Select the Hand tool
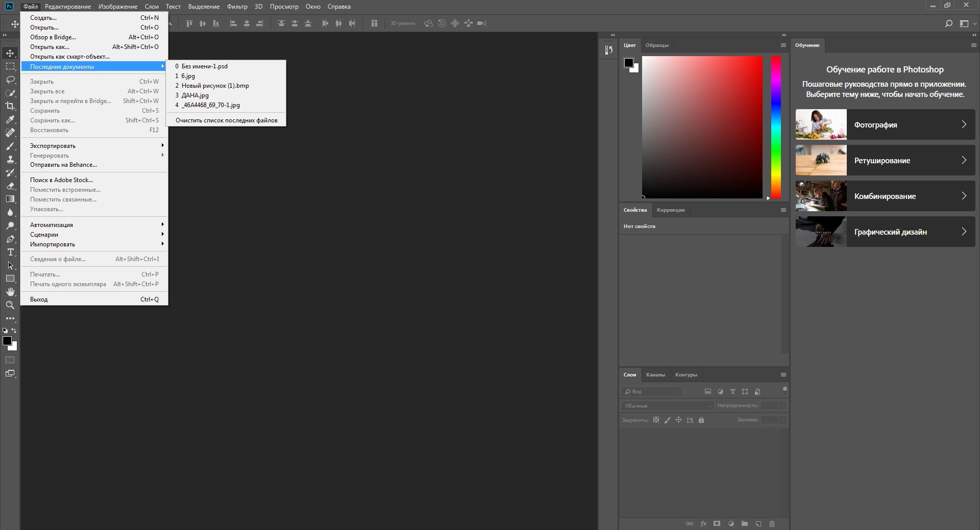This screenshot has width=980, height=530. (10, 292)
